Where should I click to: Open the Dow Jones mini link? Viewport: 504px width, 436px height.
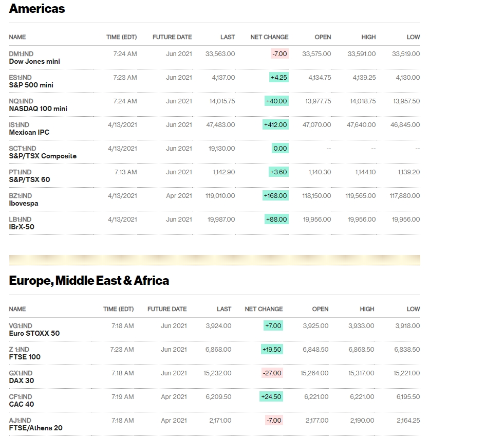coord(34,61)
